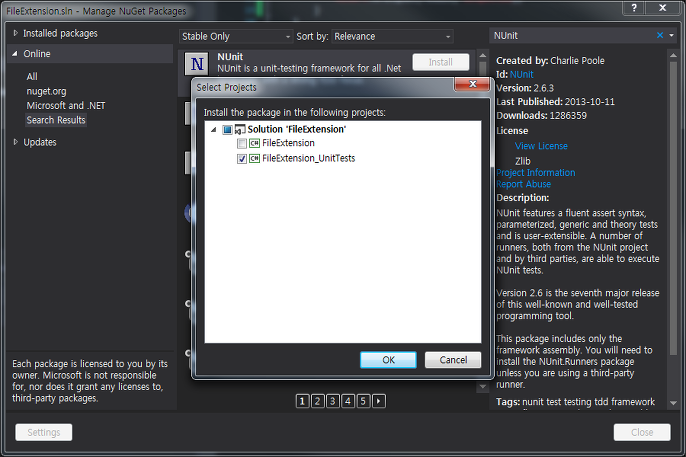Select the nuget.org source
This screenshot has width=686, height=457.
[x=46, y=91]
